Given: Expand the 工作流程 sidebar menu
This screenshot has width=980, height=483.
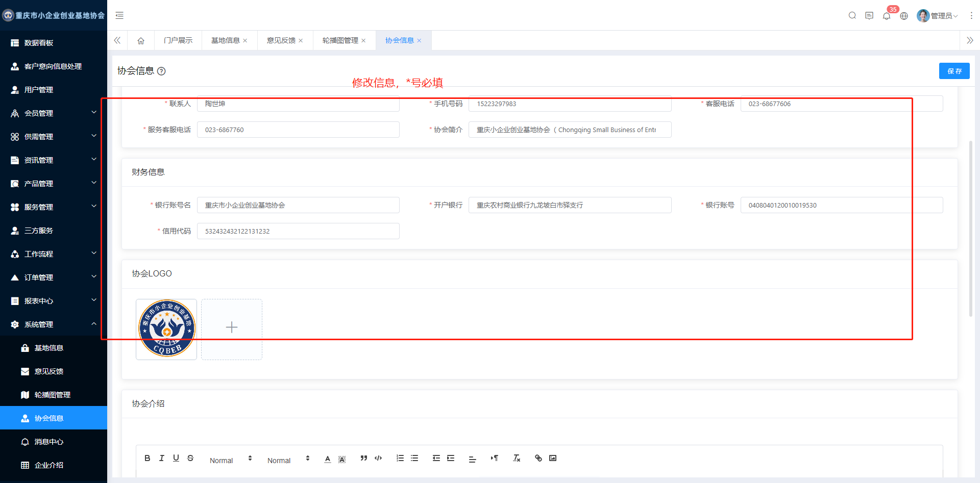Looking at the screenshot, I should click(x=54, y=254).
